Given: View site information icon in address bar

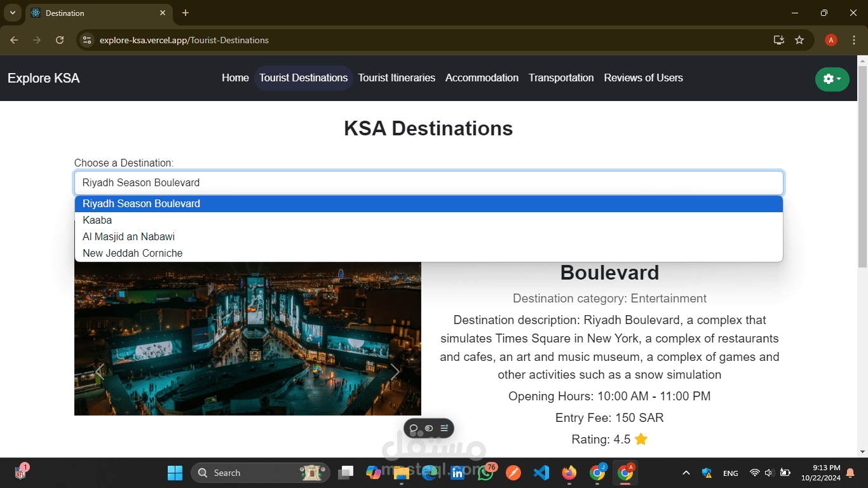Looking at the screenshot, I should (x=88, y=40).
